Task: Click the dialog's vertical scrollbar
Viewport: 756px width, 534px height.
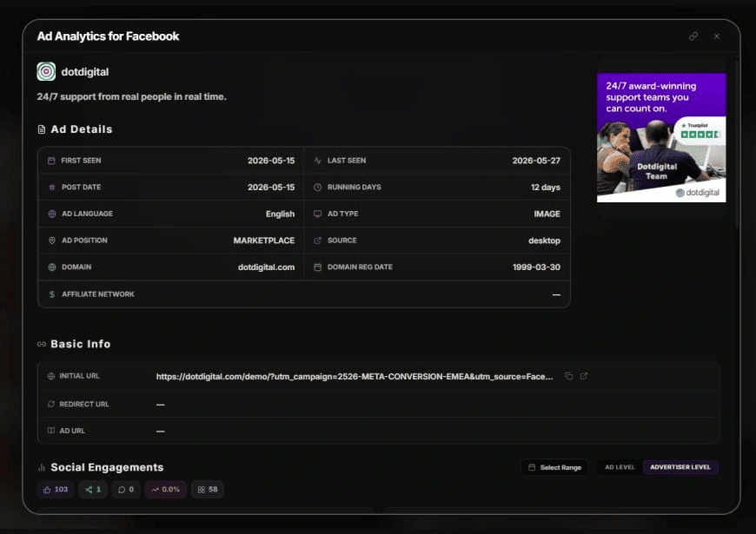Action: (736, 142)
